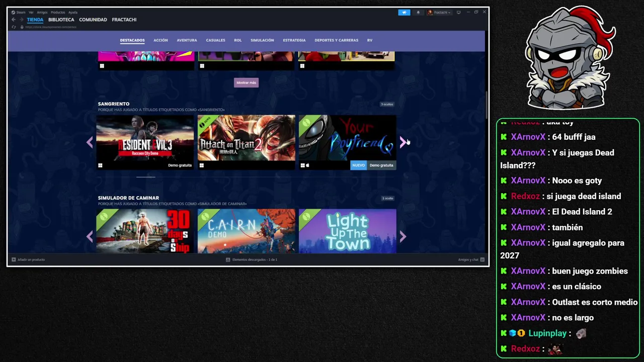This screenshot has width=644, height=362.
Task: Click the '3 ocultos' label in Sangriento
Action: (x=387, y=104)
